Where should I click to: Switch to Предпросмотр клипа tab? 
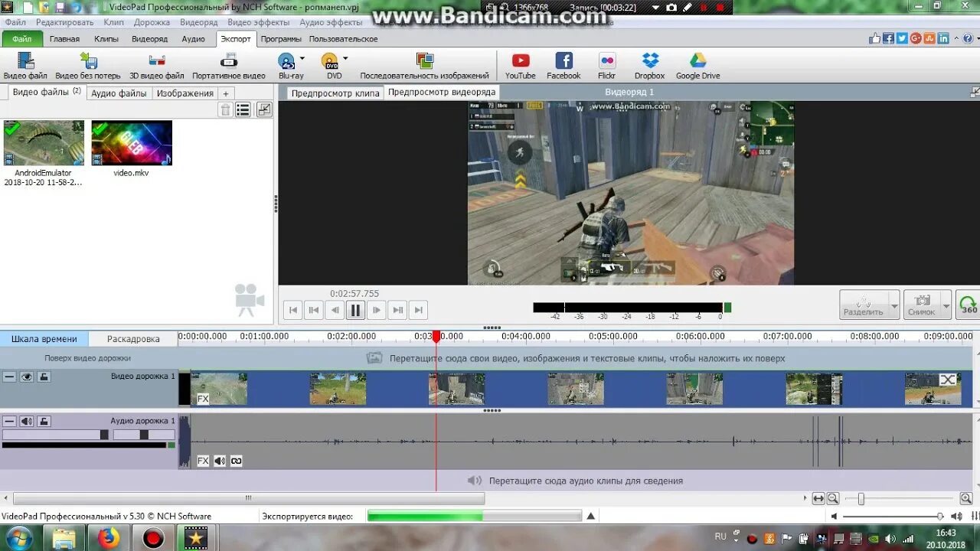tap(335, 93)
